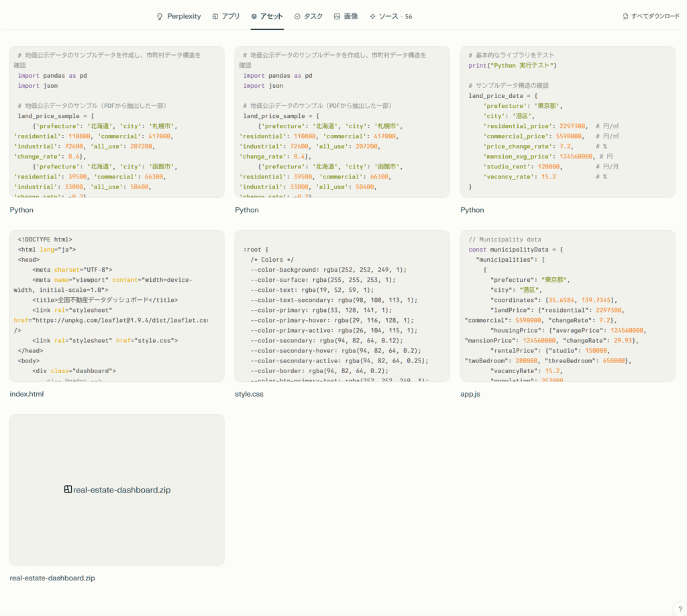Screen dimensions: 687x616
Task: Open the ソース tab label
Action: pos(388,16)
